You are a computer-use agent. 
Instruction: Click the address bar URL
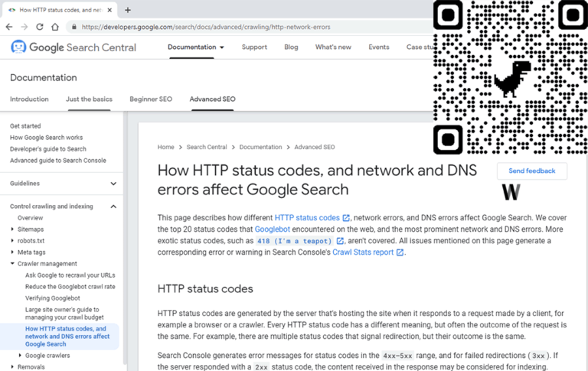coord(206,27)
